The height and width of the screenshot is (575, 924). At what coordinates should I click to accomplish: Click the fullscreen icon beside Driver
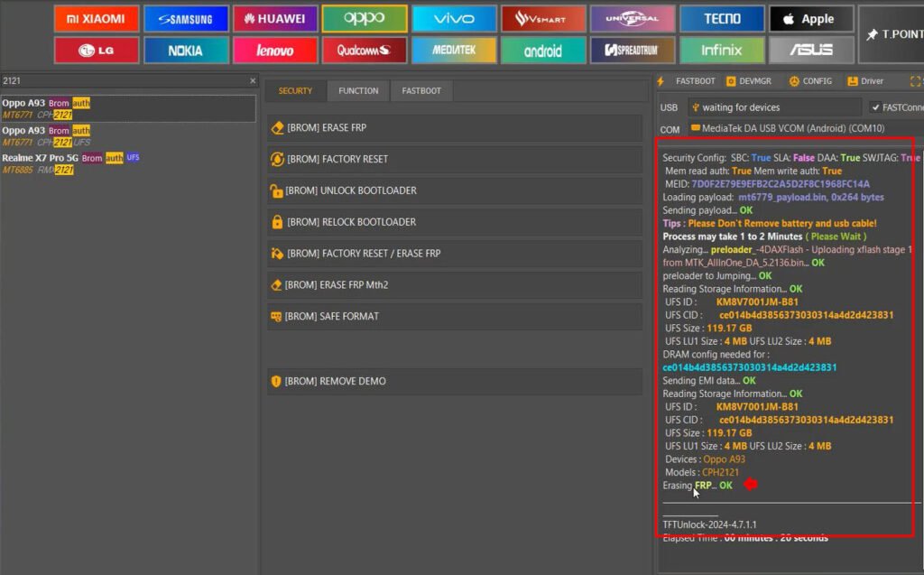[915, 81]
